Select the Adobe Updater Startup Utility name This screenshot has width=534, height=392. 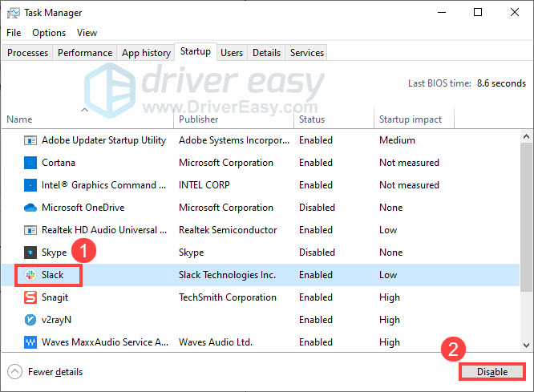pos(104,140)
